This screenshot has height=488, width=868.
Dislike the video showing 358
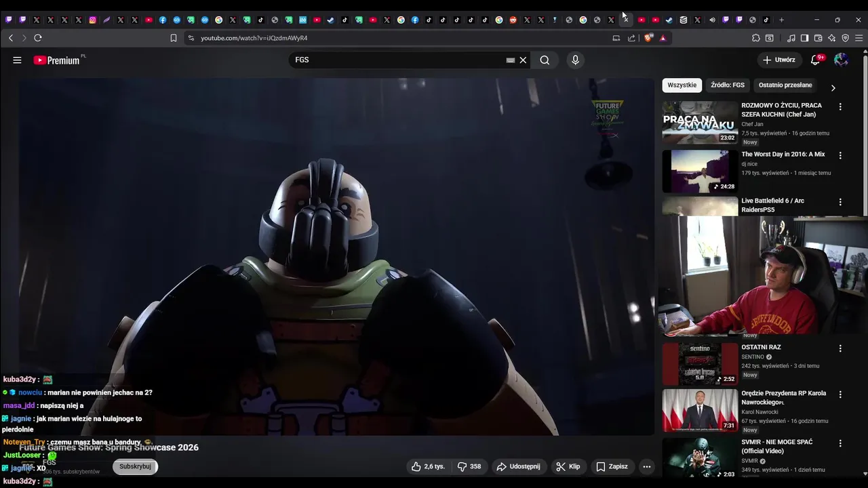469,466
